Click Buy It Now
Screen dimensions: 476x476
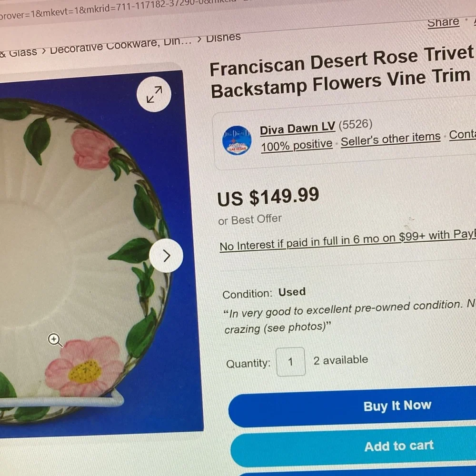click(x=398, y=406)
